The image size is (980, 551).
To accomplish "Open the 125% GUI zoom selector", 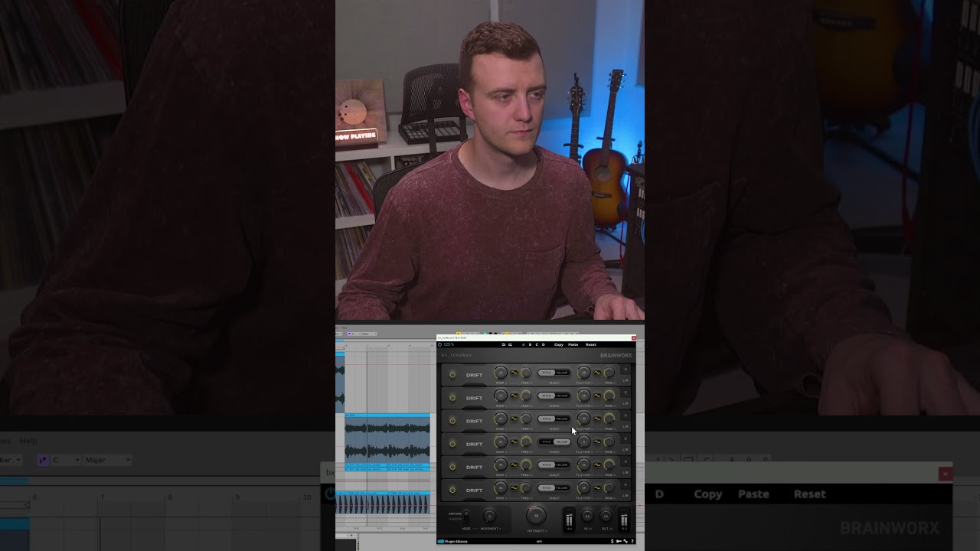I will (x=449, y=344).
